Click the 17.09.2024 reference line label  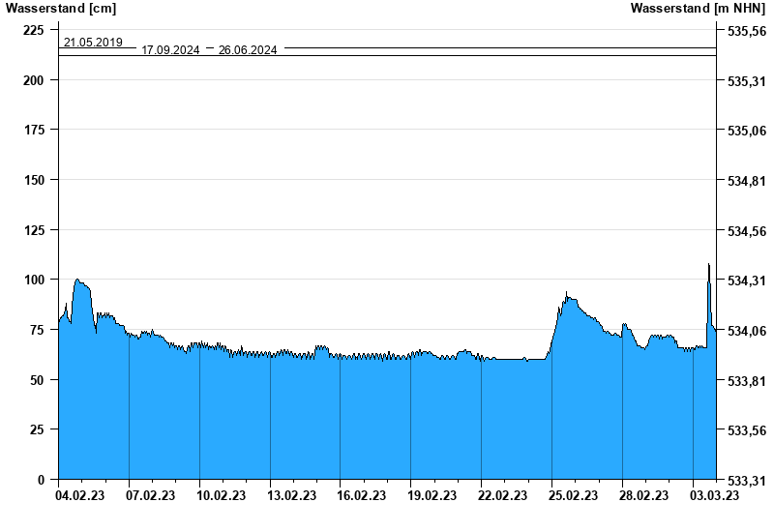coord(170,50)
